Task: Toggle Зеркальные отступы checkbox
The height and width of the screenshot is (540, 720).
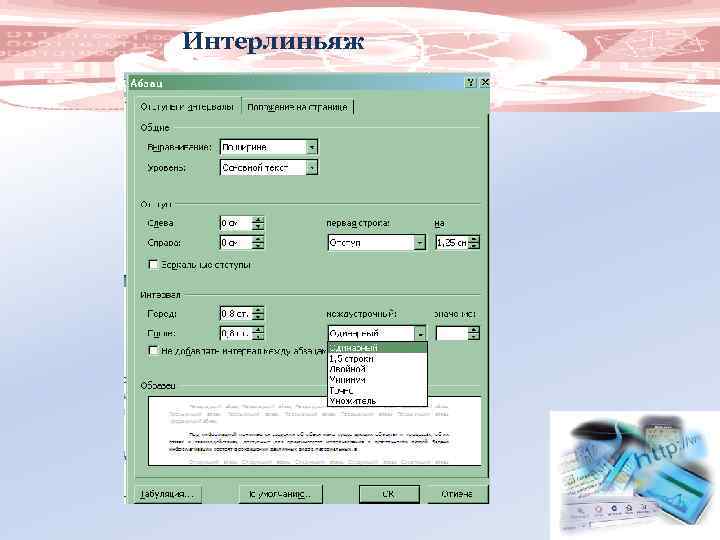Action: 153,264
